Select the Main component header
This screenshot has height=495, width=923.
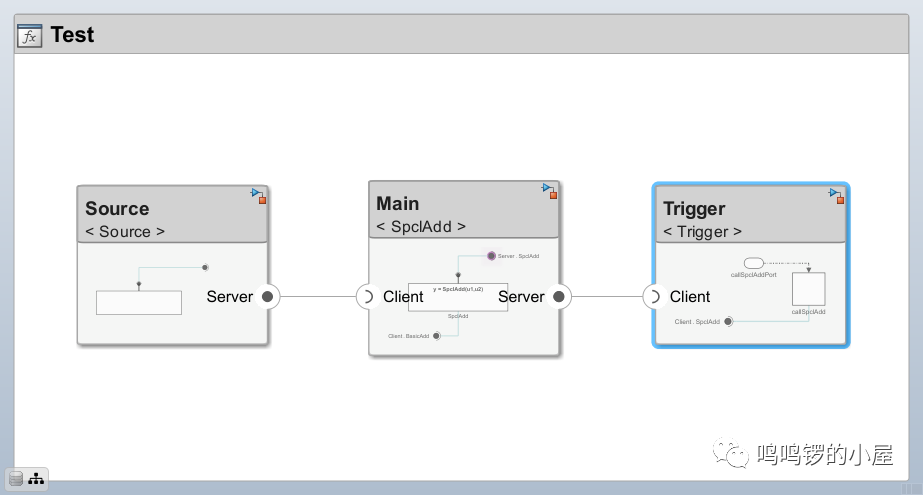(x=463, y=213)
